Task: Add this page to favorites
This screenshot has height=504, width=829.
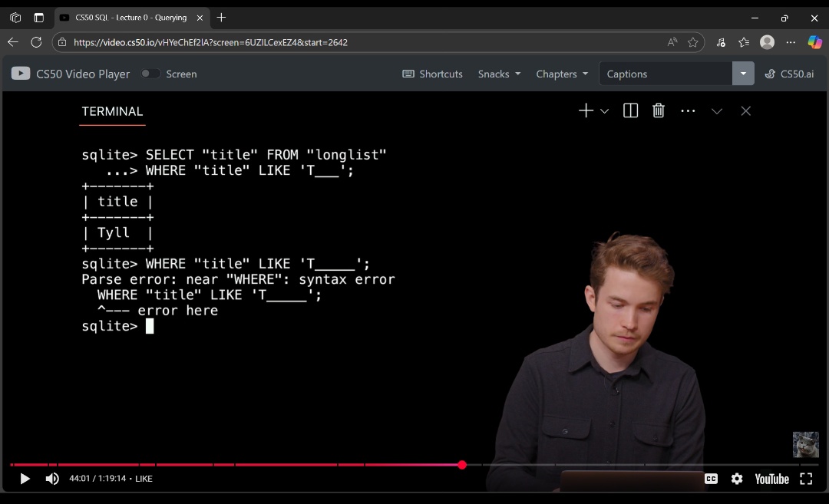Action: tap(692, 42)
